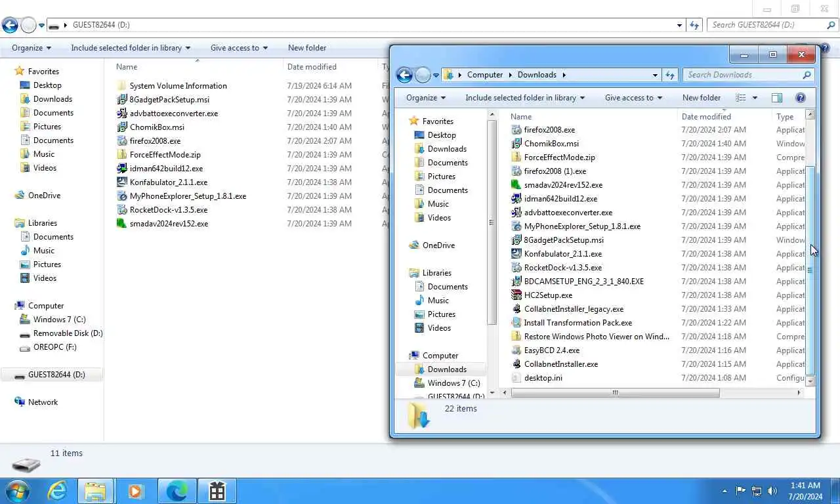
Task: Click horizontal scrollbar in Downloads file list
Action: pyautogui.click(x=615, y=393)
